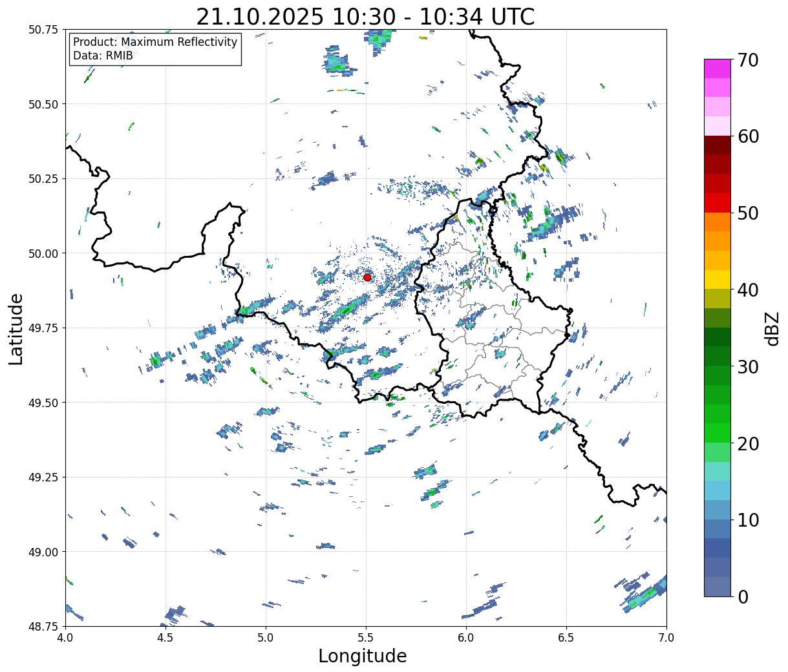Click the longitude tick label 4.0
The width and height of the screenshot is (788, 672).
pos(65,638)
